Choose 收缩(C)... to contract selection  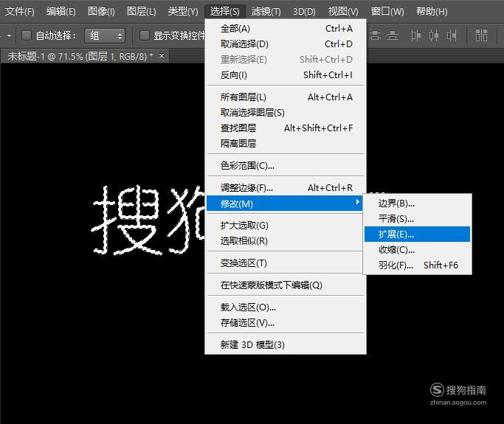pyautogui.click(x=417, y=249)
